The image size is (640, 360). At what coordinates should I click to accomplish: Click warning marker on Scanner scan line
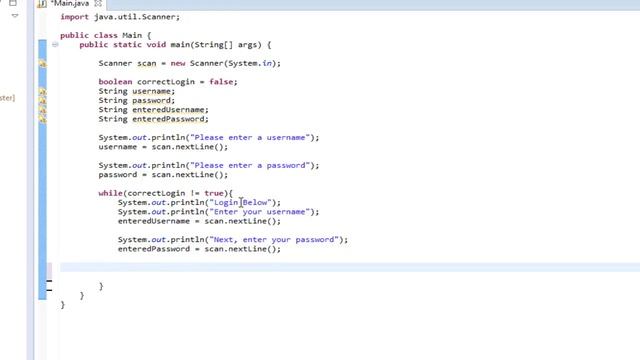coord(42,64)
